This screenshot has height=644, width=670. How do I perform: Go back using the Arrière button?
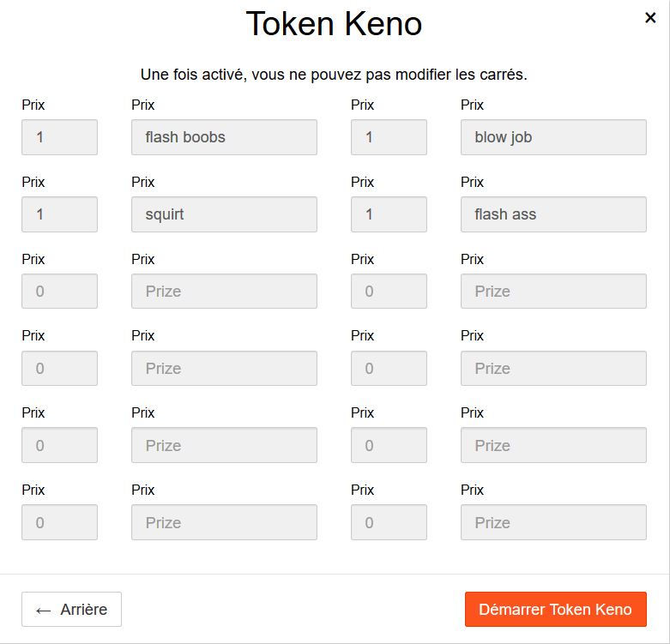coord(71,610)
